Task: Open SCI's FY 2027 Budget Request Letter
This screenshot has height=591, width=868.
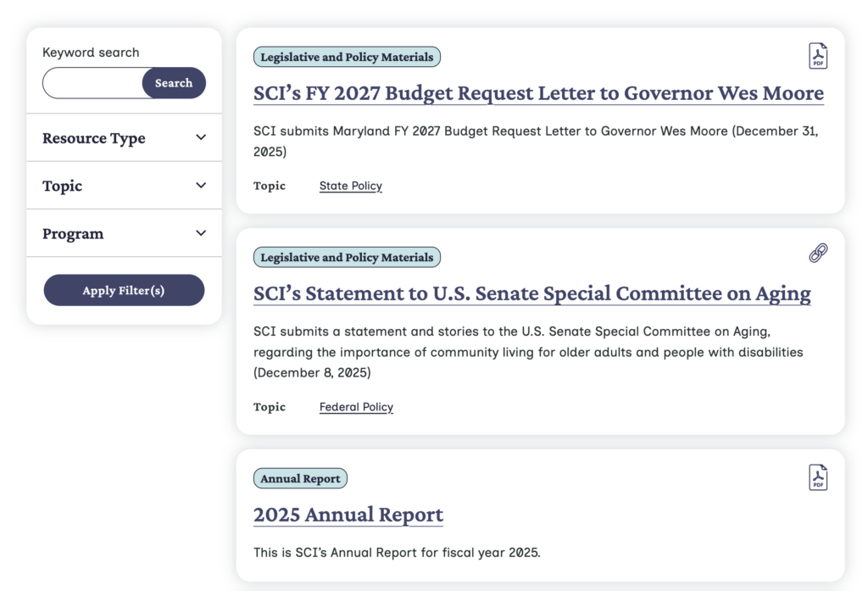Action: point(537,92)
